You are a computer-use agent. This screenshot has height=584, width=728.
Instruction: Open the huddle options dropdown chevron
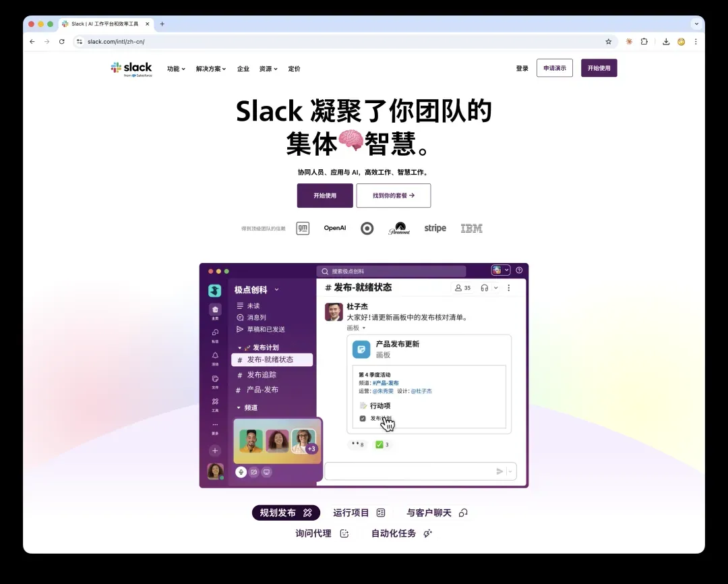pyautogui.click(x=496, y=287)
